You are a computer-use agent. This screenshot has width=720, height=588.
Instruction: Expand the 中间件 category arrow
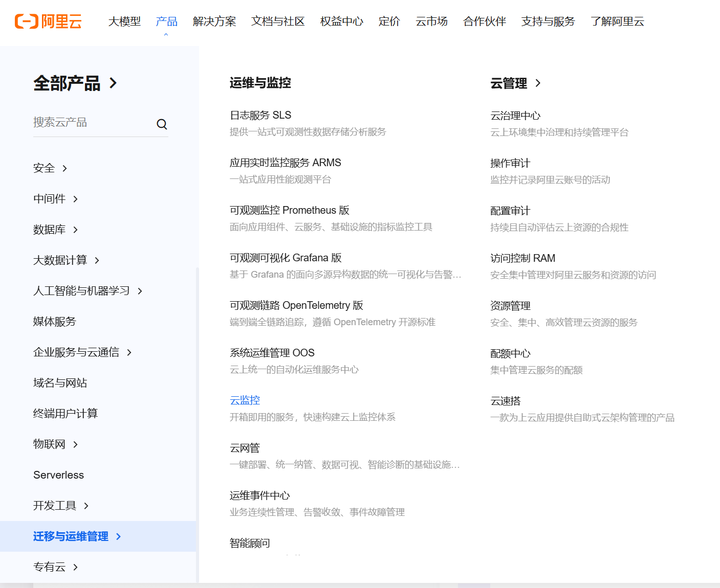pos(75,199)
